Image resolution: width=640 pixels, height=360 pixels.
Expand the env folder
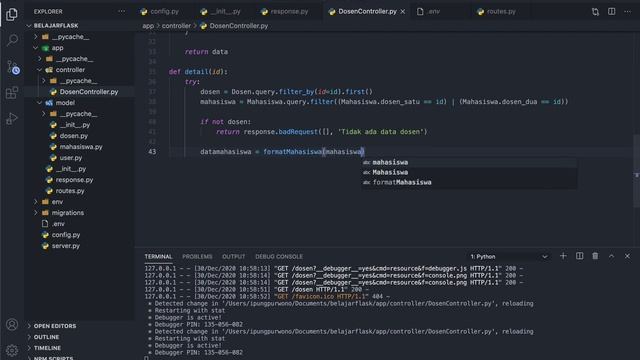click(57, 202)
